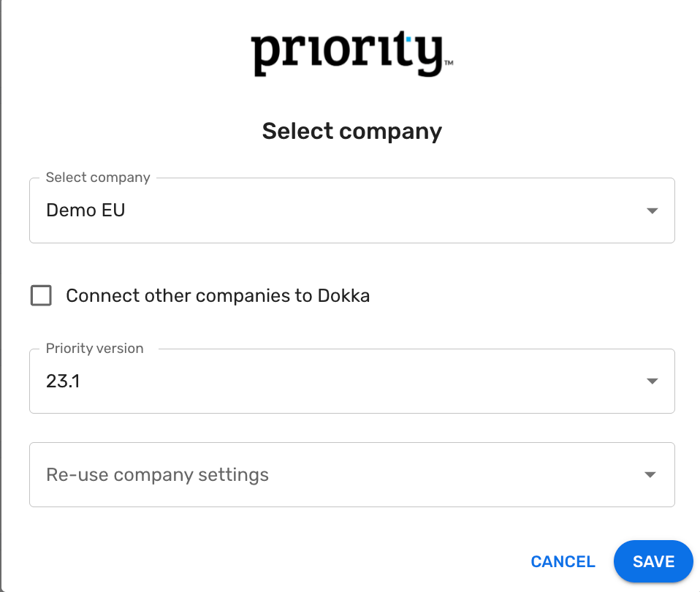Click the arrow icon beside version 23.1

tap(652, 382)
